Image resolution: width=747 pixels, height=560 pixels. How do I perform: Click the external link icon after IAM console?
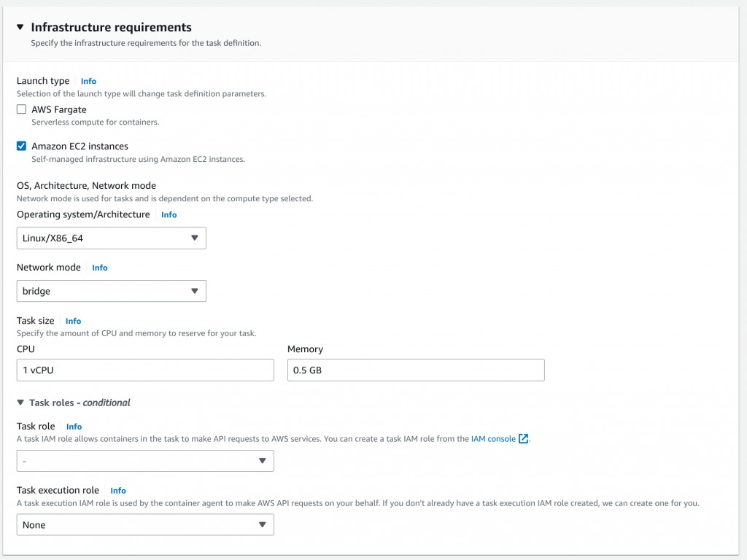[523, 439]
